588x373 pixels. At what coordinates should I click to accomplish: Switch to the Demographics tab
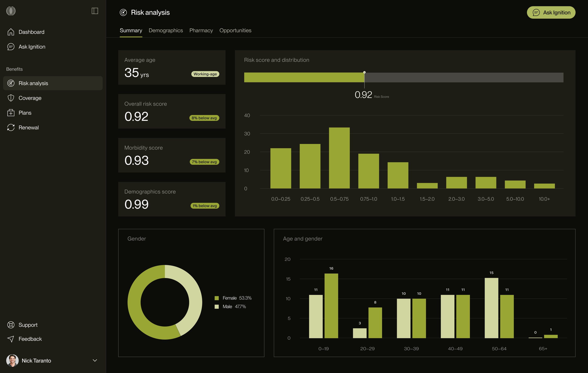click(x=166, y=31)
